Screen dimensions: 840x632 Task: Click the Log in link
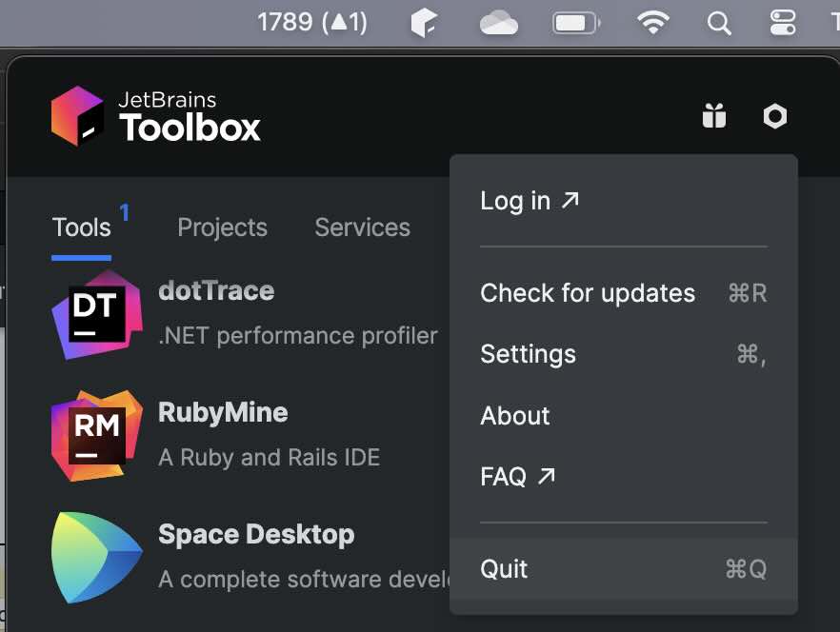(515, 201)
